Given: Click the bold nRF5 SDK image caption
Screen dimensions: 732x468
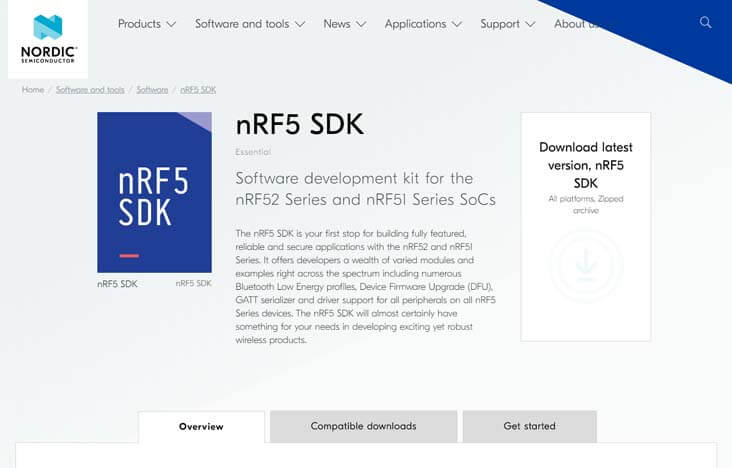Looking at the screenshot, I should (x=117, y=284).
